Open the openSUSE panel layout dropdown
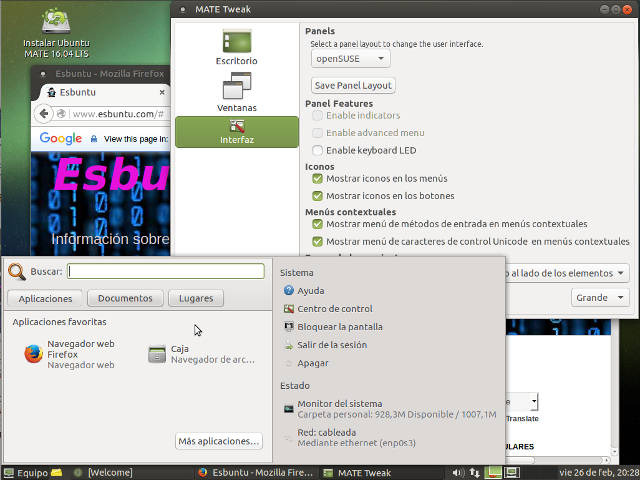The height and width of the screenshot is (480, 640). 351,59
